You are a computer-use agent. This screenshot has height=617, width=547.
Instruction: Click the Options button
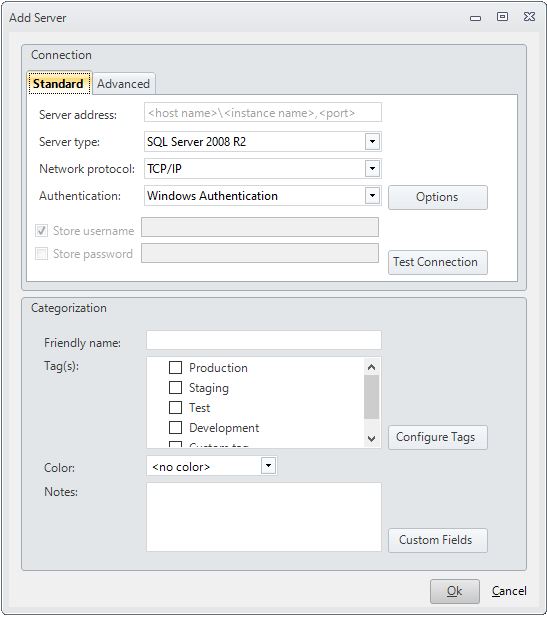(x=438, y=197)
